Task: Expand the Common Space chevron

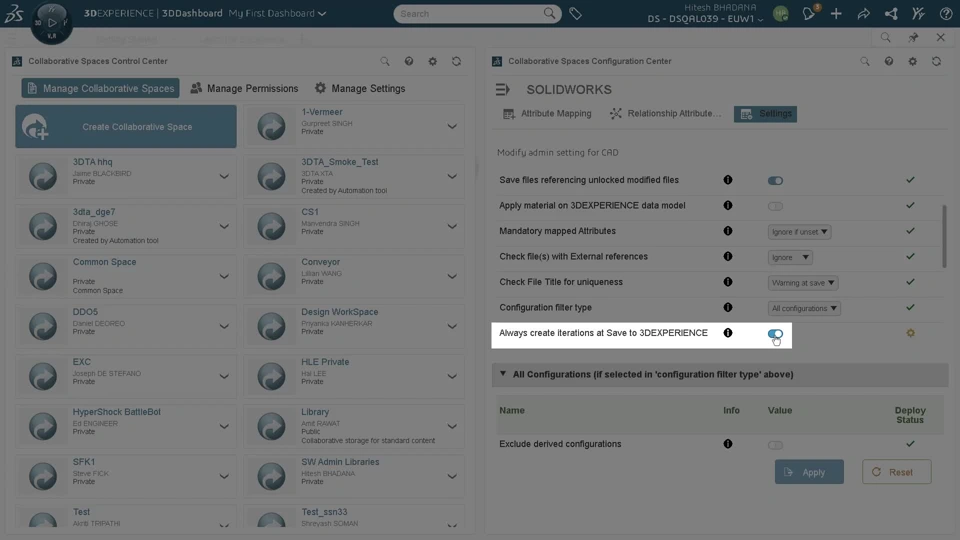Action: 224,276
